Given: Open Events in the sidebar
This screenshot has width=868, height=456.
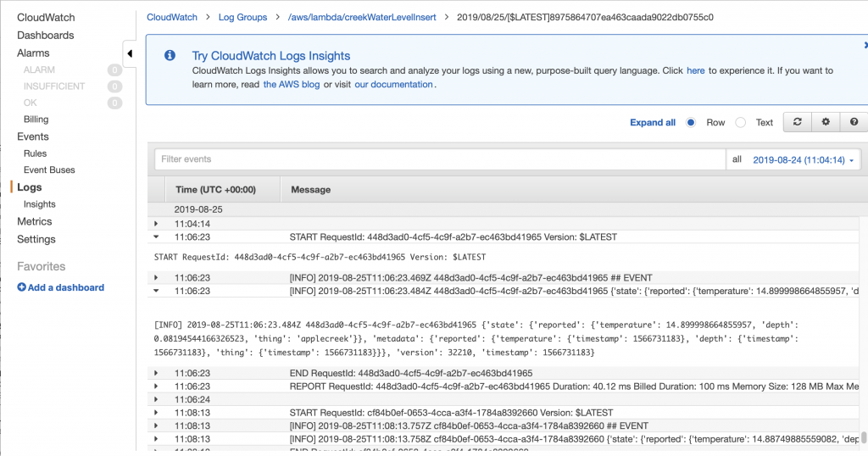Looking at the screenshot, I should 33,136.
